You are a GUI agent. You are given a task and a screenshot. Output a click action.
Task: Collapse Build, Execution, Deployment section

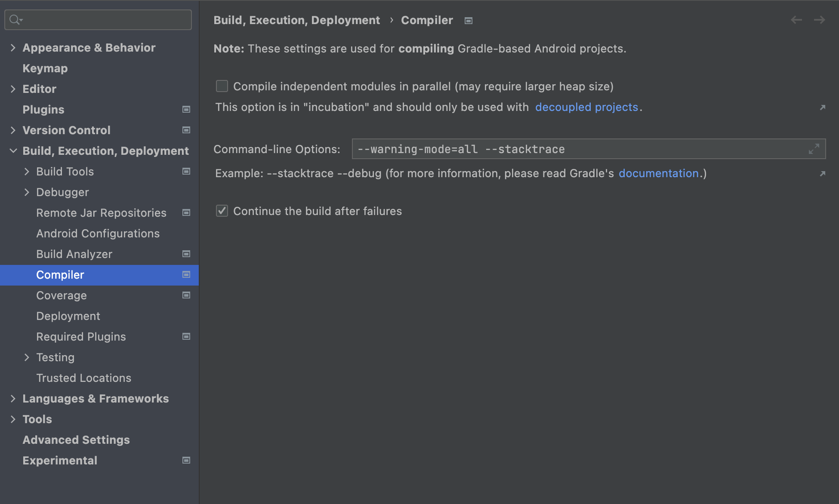tap(13, 151)
